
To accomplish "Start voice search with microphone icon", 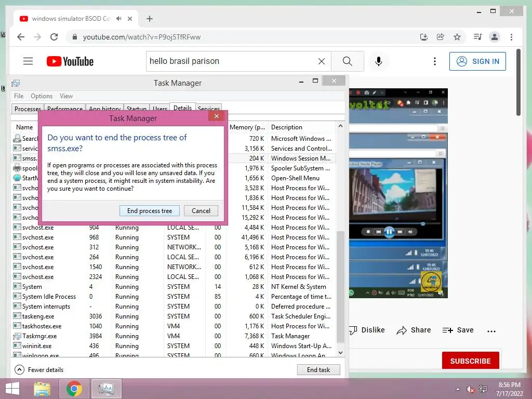I will point(379,61).
